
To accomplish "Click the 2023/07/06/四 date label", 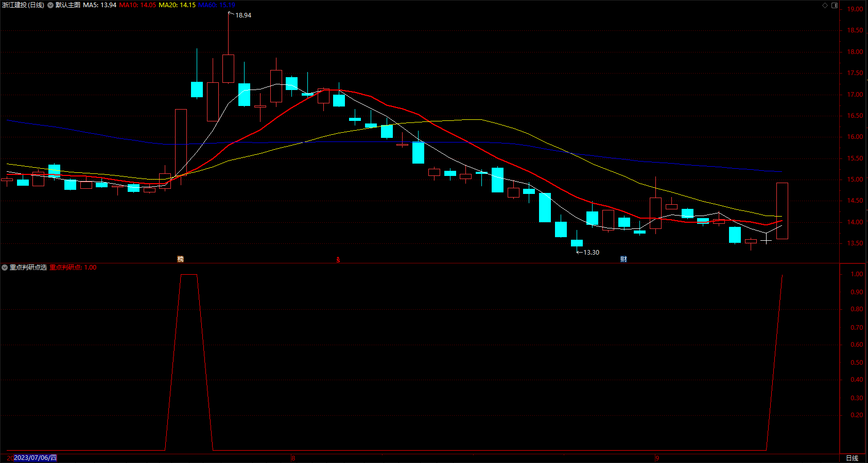I will (35, 458).
